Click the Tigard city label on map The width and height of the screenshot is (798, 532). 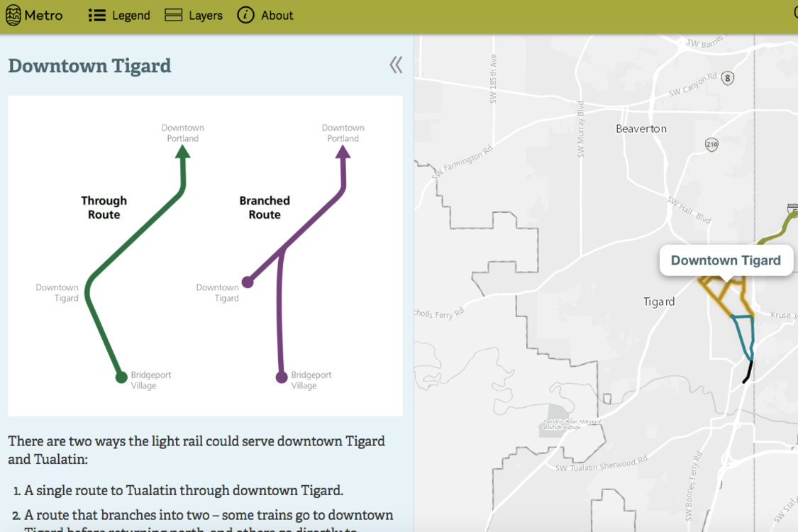click(659, 302)
